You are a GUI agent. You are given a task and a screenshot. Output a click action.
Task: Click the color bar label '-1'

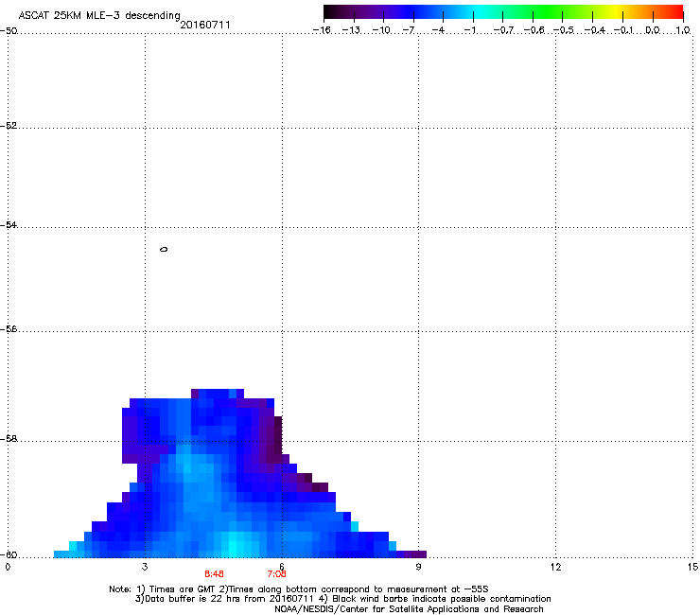tap(469, 30)
